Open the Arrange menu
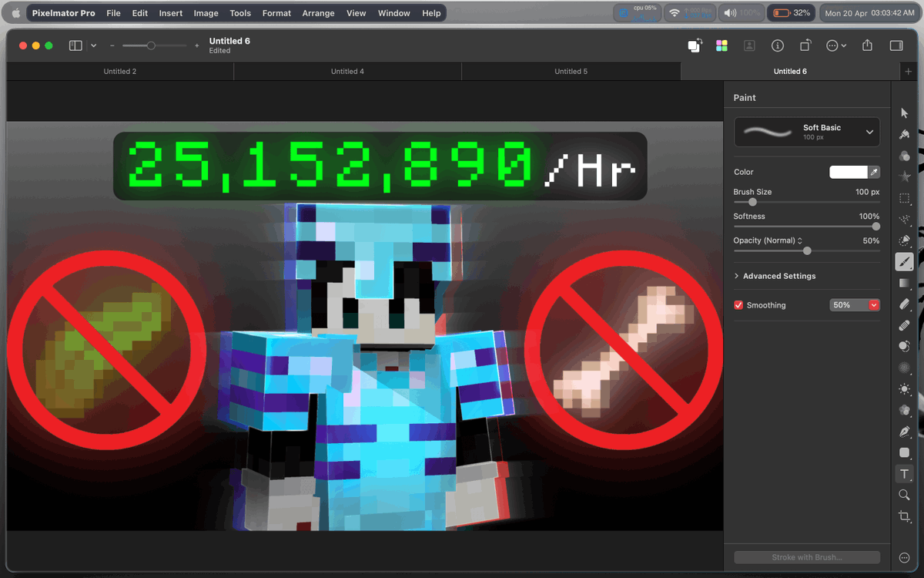This screenshot has height=578, width=924. 318,13
